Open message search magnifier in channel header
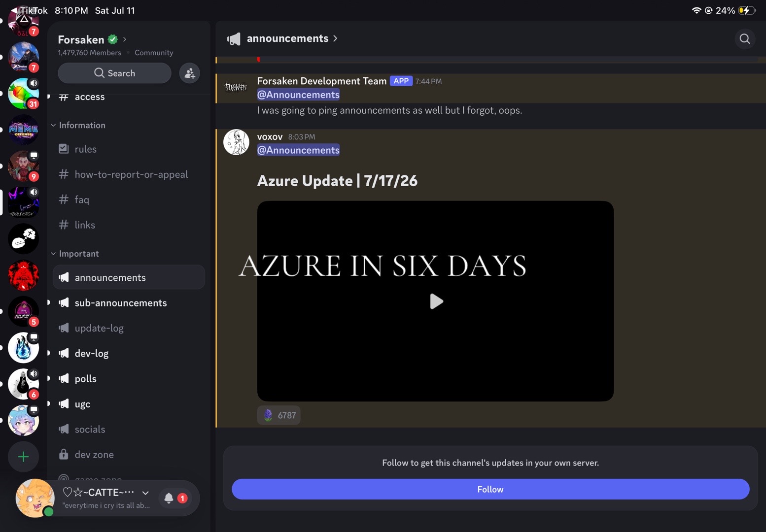Screen dimensions: 766x532 [x=745, y=38]
